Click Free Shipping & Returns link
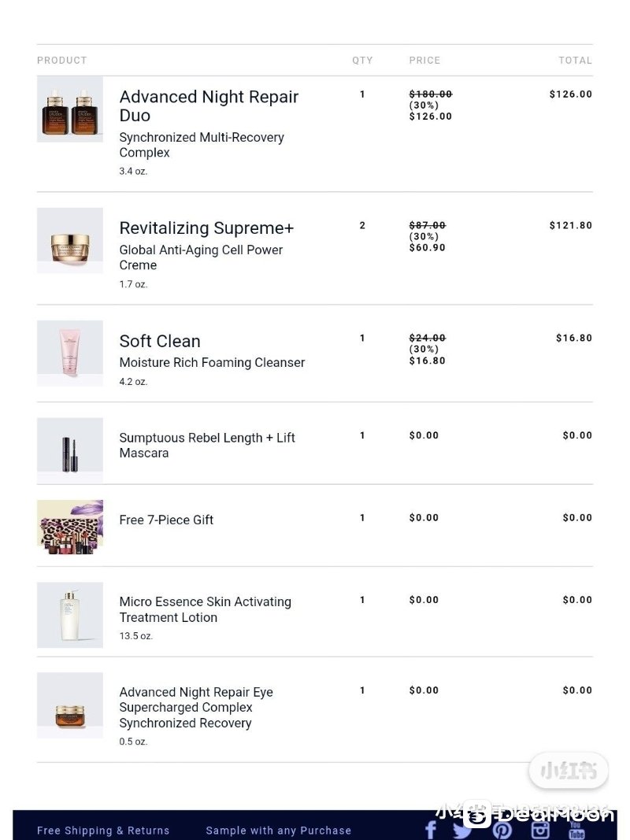Viewport: 630px width, 840px height. click(x=103, y=831)
